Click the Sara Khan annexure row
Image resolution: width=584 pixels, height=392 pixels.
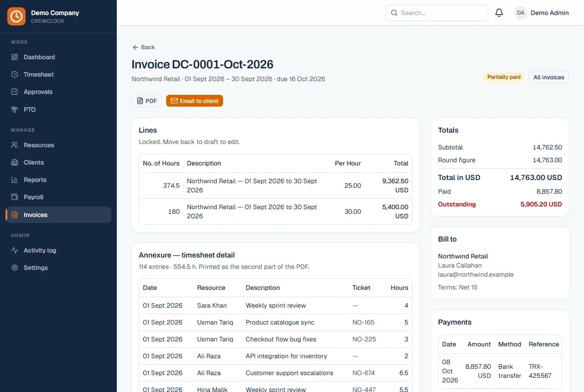(276, 305)
